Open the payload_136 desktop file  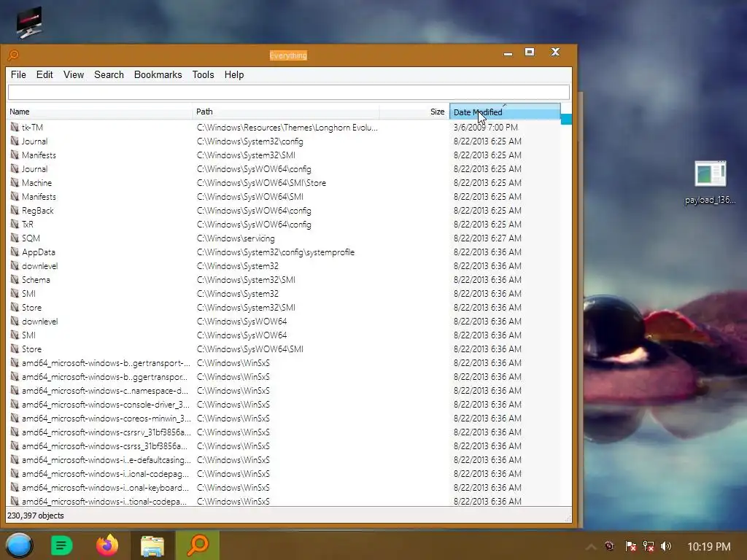coord(711,182)
